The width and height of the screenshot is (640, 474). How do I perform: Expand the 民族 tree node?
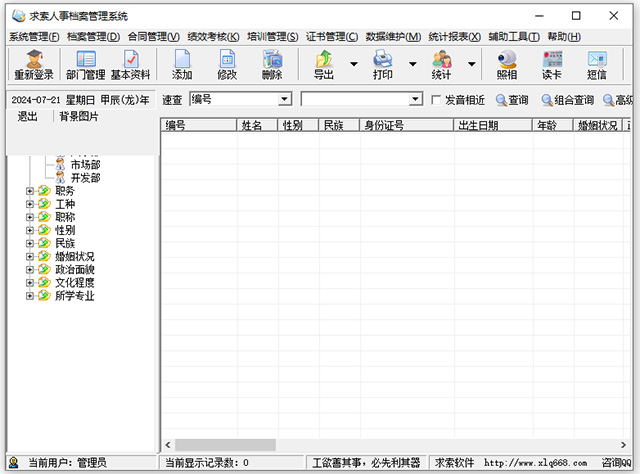29,243
